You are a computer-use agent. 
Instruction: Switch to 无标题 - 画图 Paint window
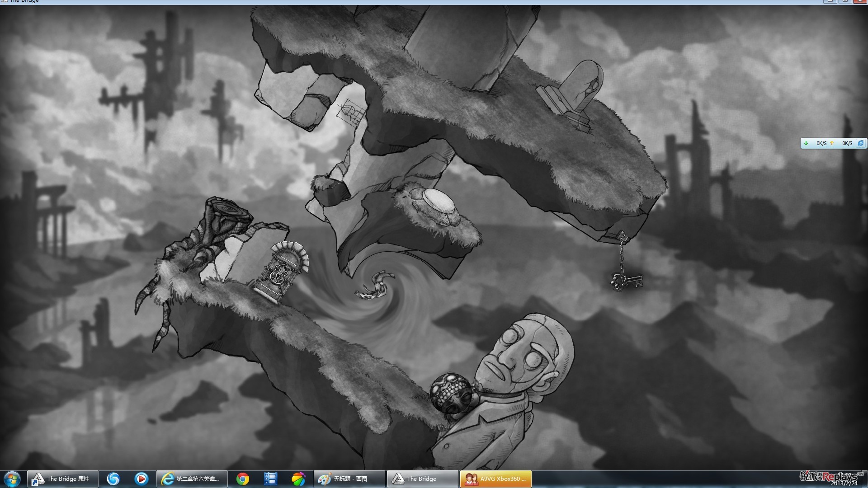point(349,479)
